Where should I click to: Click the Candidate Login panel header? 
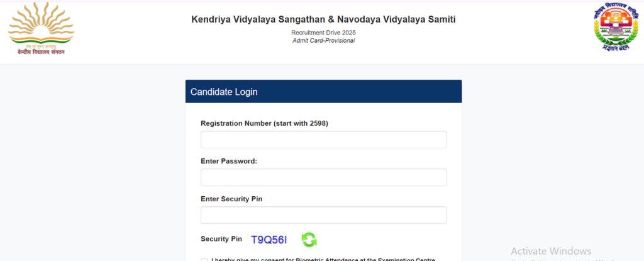(323, 92)
